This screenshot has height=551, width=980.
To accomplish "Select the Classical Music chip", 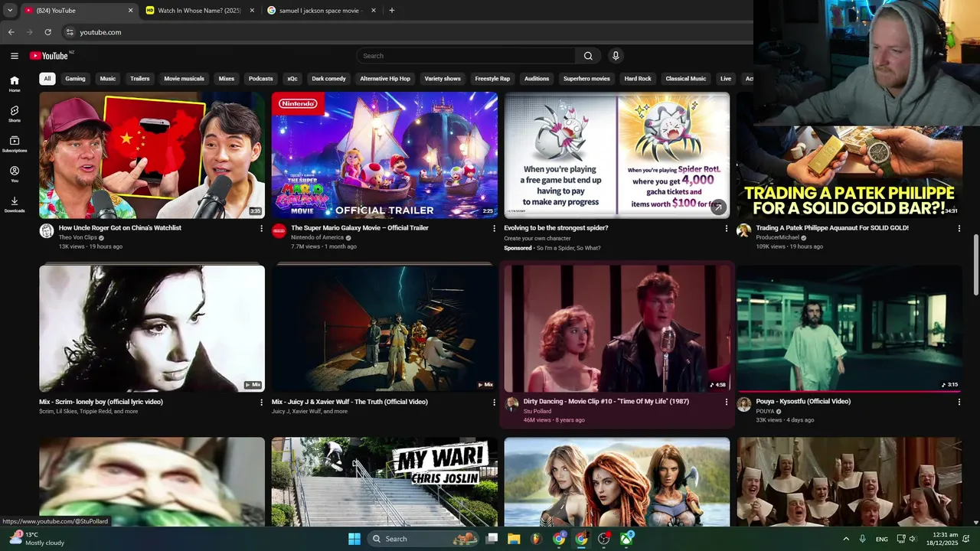I will tap(686, 79).
